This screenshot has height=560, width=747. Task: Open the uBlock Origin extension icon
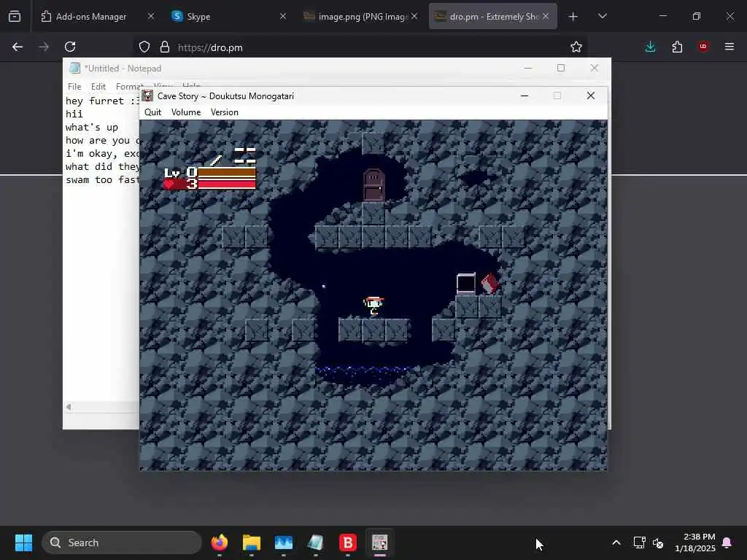point(703,47)
